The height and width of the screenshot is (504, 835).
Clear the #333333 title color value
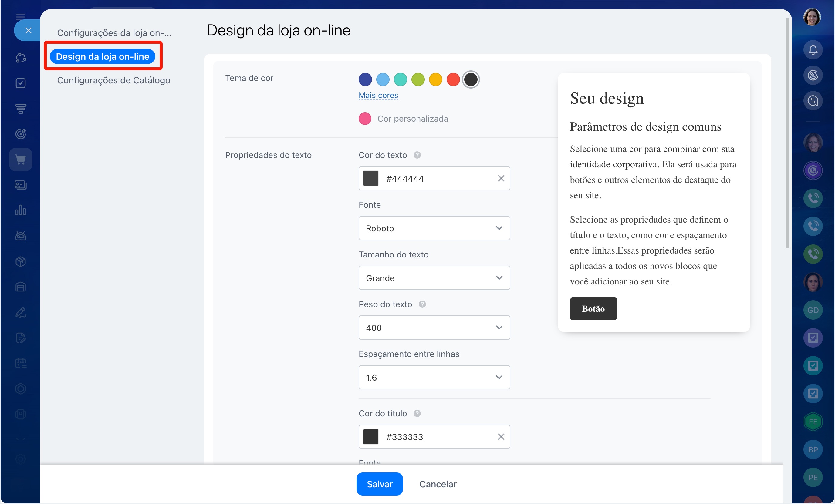pyautogui.click(x=501, y=437)
